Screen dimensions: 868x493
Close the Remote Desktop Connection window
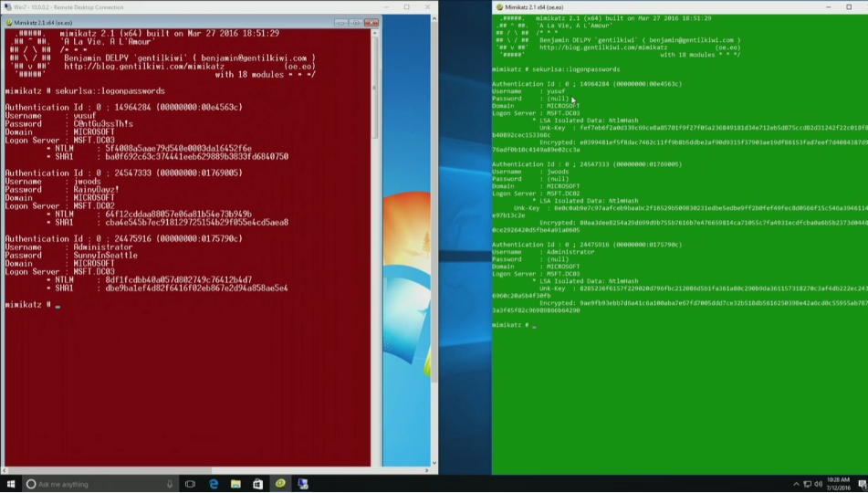(427, 7)
